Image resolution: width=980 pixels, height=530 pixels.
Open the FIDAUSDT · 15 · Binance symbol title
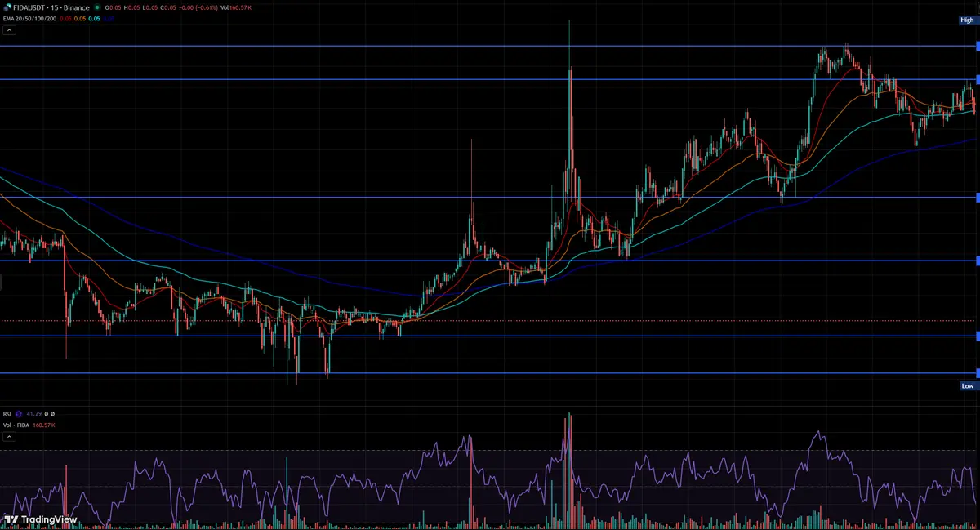coord(51,7)
